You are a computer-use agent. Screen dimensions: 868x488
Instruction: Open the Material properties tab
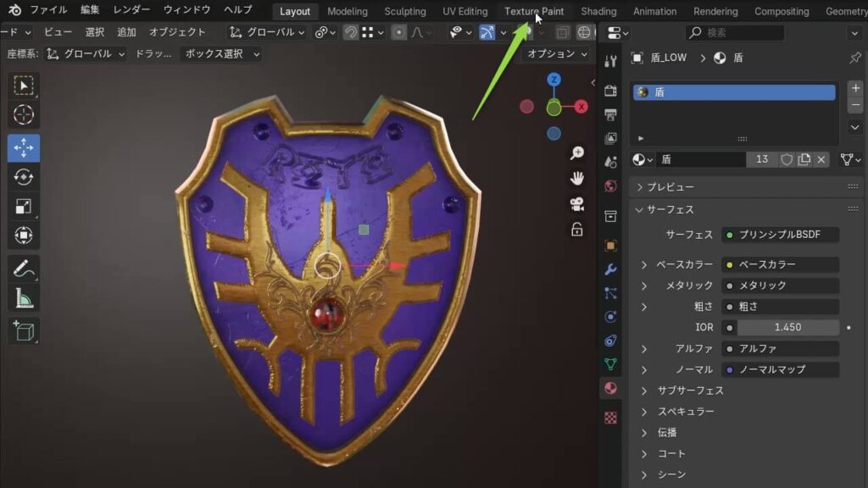[x=610, y=388]
